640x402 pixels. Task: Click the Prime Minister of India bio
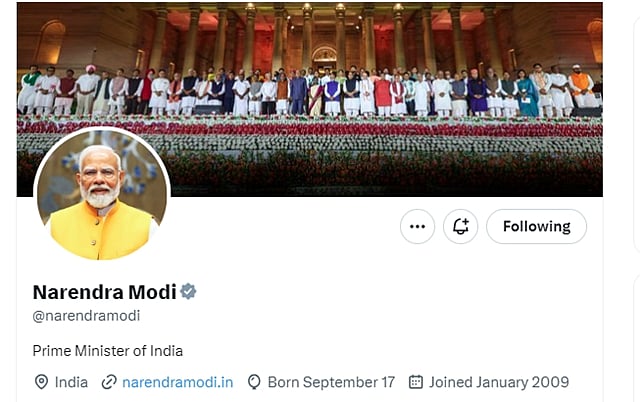[108, 351]
